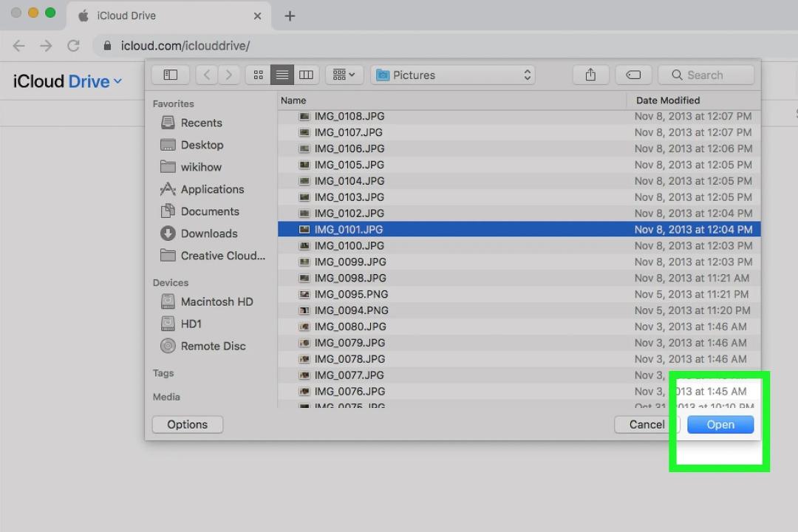Select file IMG_0095.PNG
The width and height of the screenshot is (798, 532).
pyautogui.click(x=519, y=294)
